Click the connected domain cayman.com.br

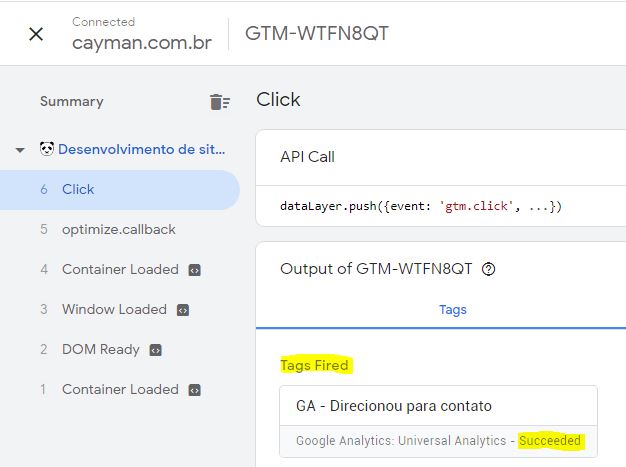tap(142, 42)
